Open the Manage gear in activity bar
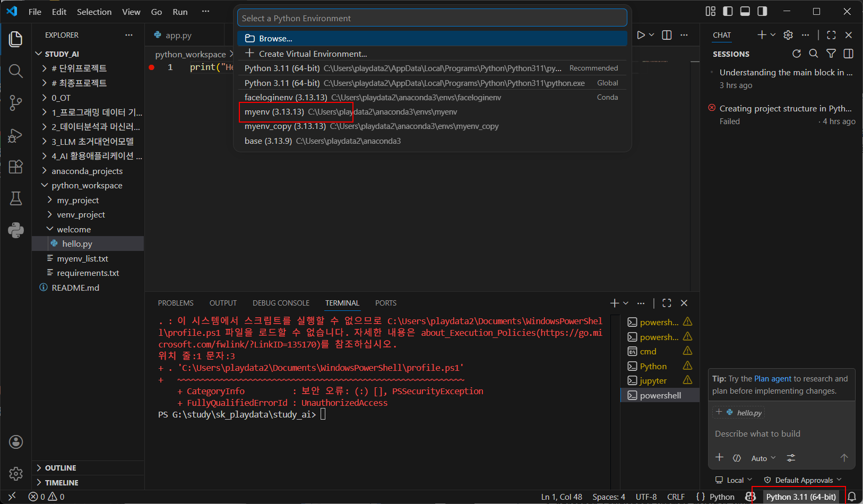 tap(16, 474)
